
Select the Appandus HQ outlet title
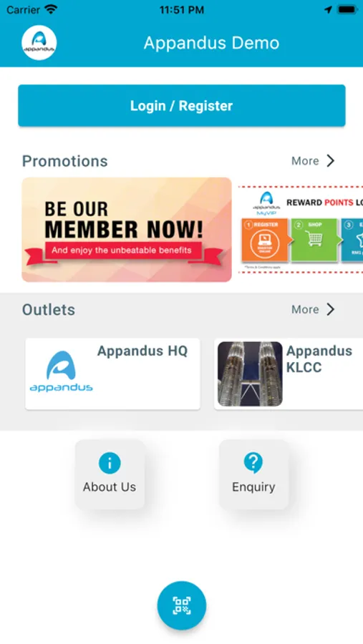(x=142, y=351)
